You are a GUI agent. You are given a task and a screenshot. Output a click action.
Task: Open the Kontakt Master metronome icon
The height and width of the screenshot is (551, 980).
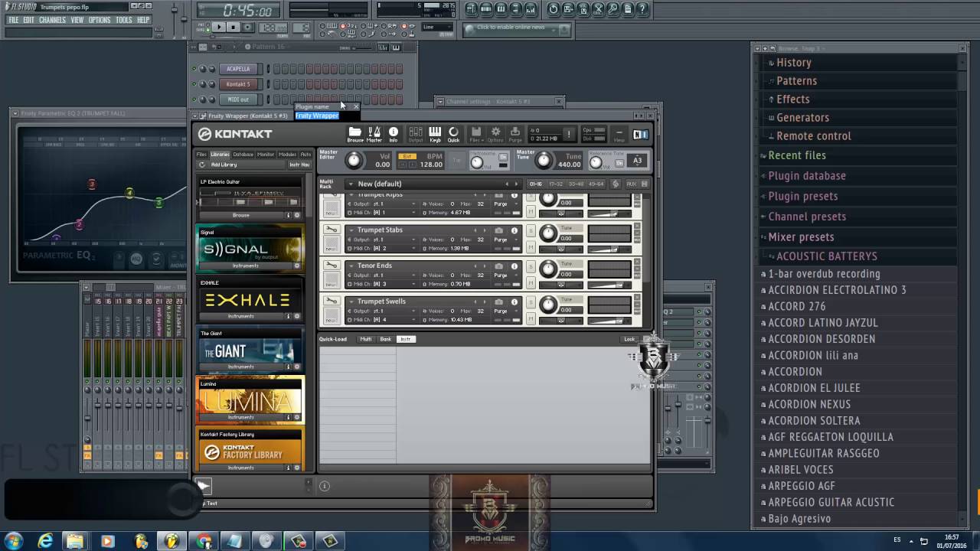coord(374,133)
